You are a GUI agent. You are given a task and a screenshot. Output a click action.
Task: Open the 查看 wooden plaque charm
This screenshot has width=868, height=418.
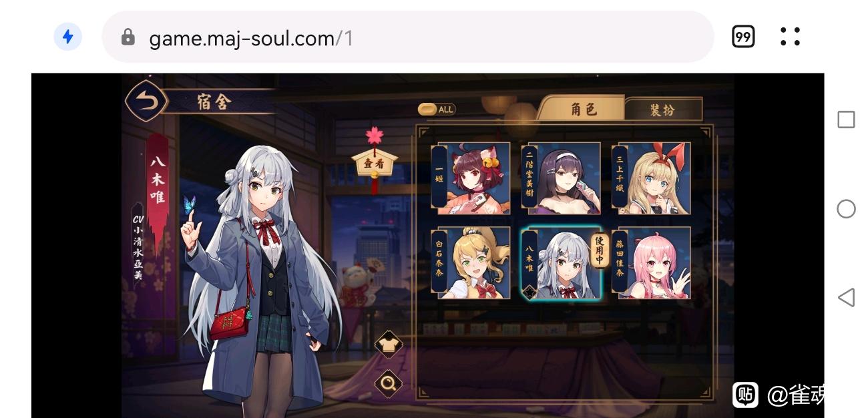tap(374, 163)
